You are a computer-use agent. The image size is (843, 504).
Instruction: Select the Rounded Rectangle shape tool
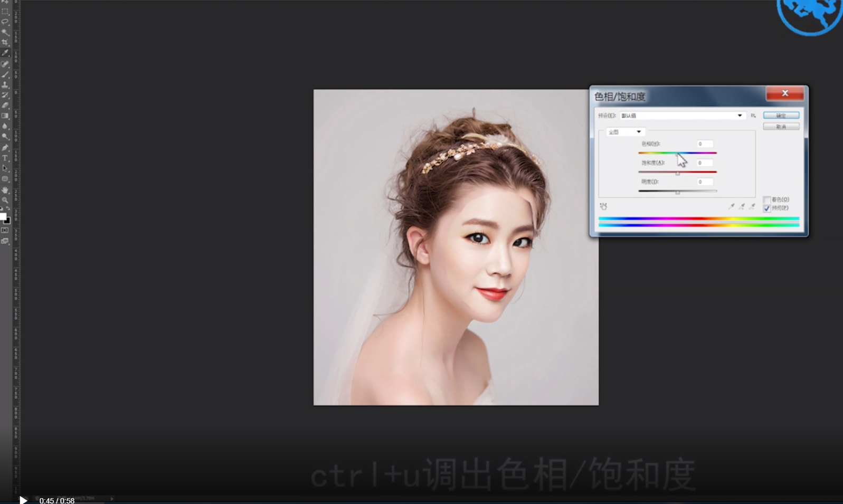click(x=5, y=179)
